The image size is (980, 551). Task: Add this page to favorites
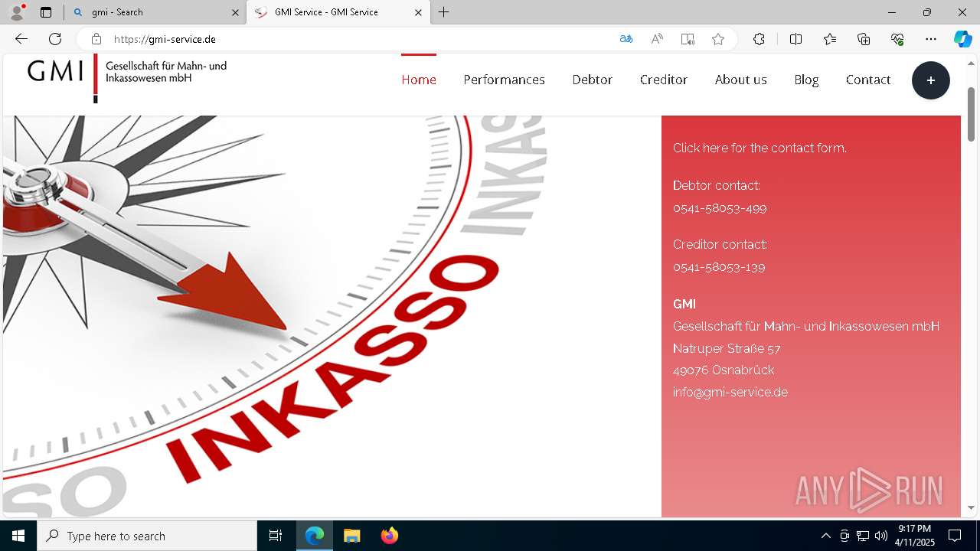(718, 39)
